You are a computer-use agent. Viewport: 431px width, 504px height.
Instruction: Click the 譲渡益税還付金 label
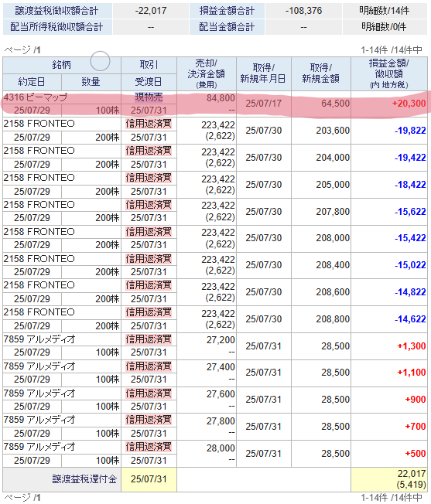pos(84,479)
